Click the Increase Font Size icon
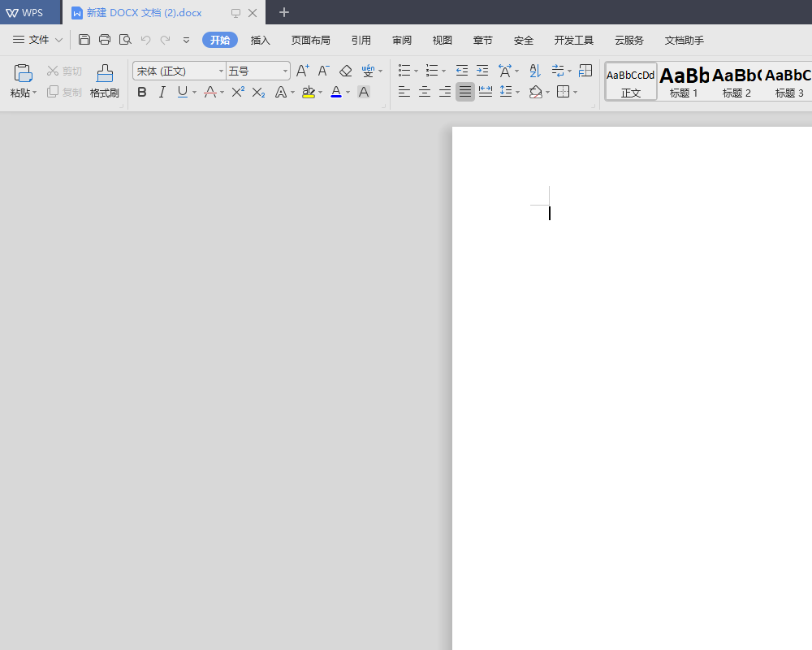Viewport: 812px width, 650px height. 302,71
